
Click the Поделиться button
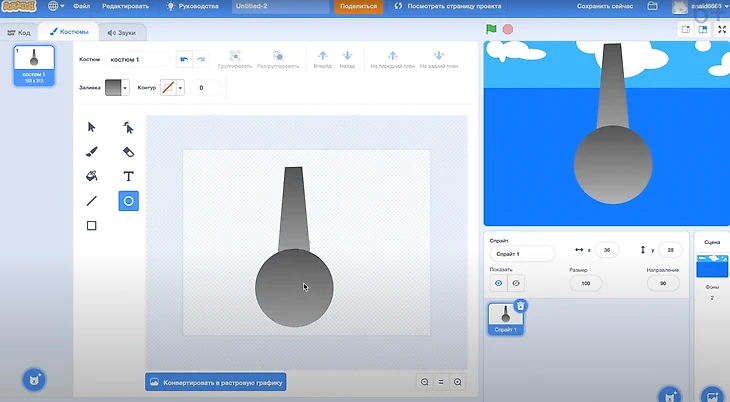coord(358,6)
